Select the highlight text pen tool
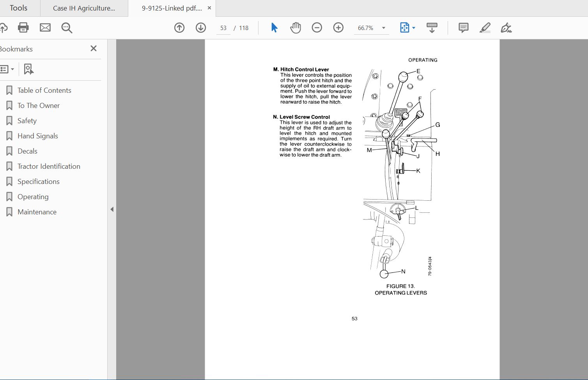This screenshot has width=588, height=380. [x=485, y=28]
